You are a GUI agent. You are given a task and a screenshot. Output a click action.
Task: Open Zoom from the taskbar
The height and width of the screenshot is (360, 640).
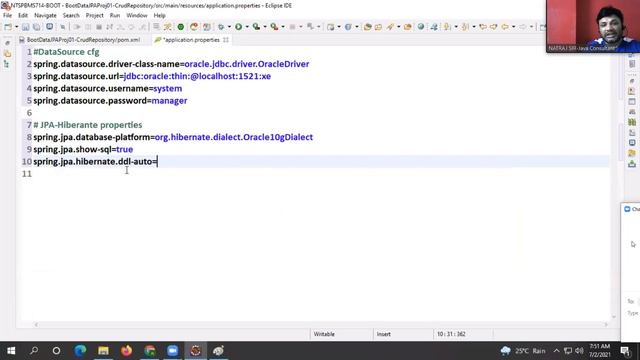point(172,351)
